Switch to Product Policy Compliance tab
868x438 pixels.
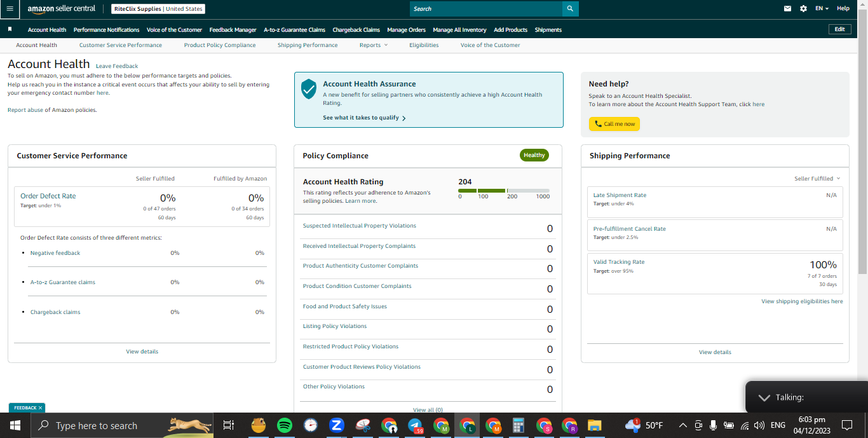220,45
